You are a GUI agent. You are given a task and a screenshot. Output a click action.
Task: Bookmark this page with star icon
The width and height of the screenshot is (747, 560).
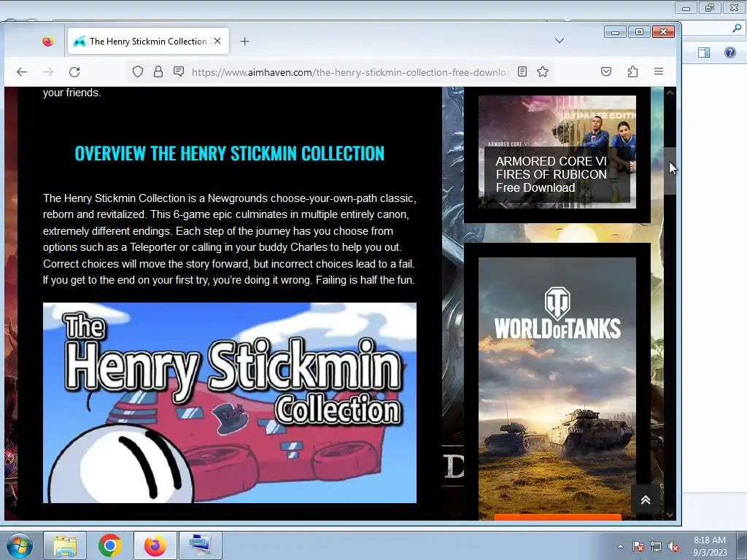543,72
